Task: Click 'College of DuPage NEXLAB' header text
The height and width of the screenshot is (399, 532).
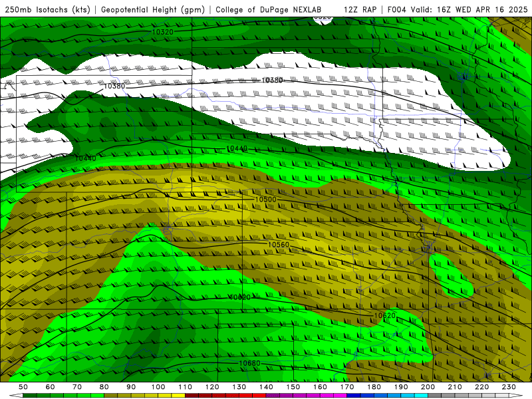Action: tap(269, 9)
